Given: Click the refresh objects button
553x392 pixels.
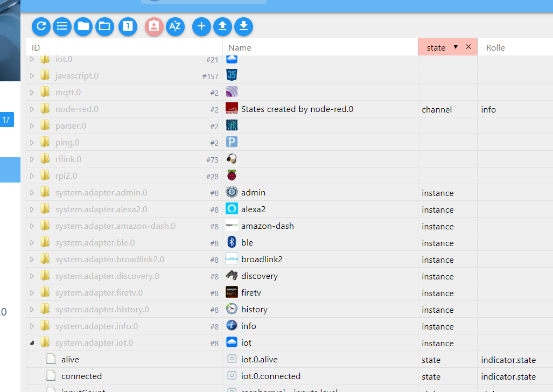Looking at the screenshot, I should pyautogui.click(x=41, y=26).
